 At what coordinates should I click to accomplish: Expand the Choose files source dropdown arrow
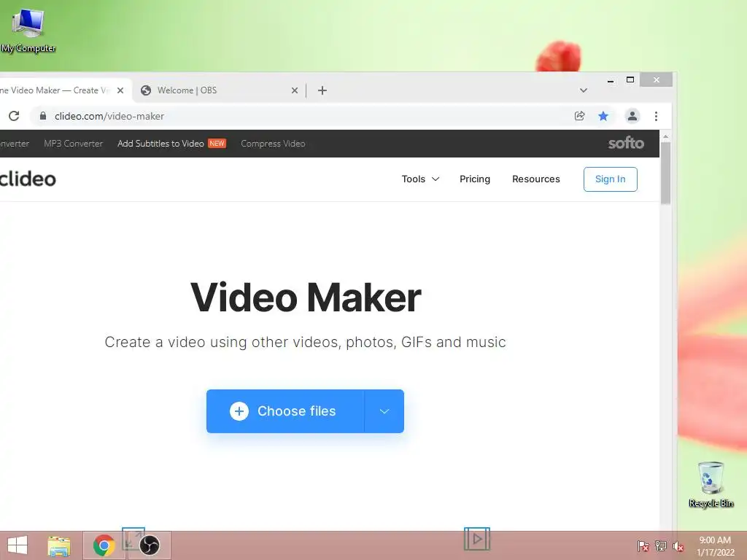point(384,411)
